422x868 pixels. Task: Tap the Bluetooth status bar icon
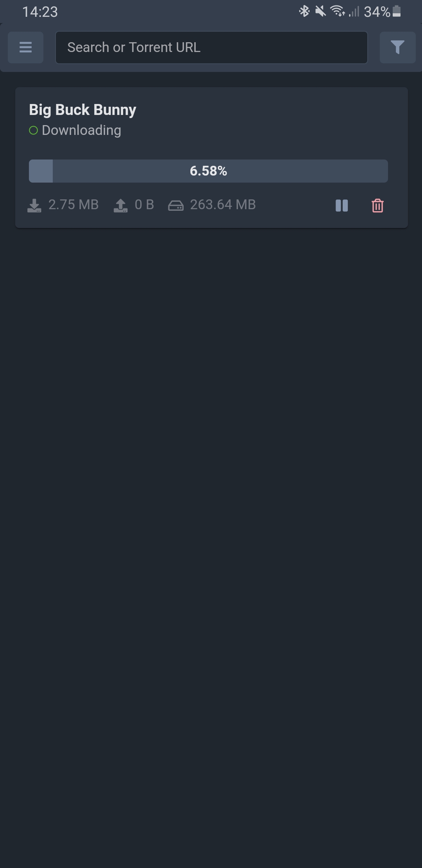coord(304,11)
